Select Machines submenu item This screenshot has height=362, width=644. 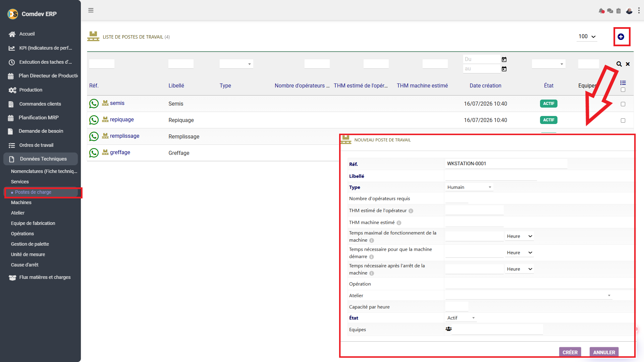(x=21, y=202)
